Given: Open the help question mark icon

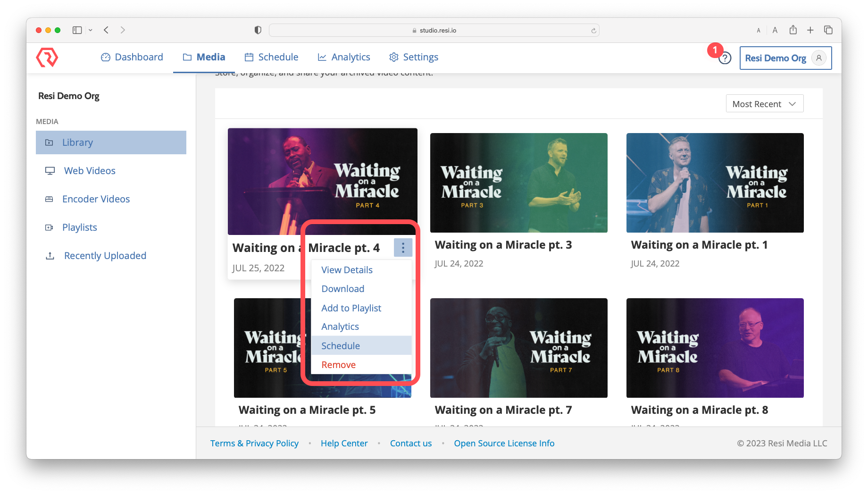Looking at the screenshot, I should pyautogui.click(x=725, y=58).
